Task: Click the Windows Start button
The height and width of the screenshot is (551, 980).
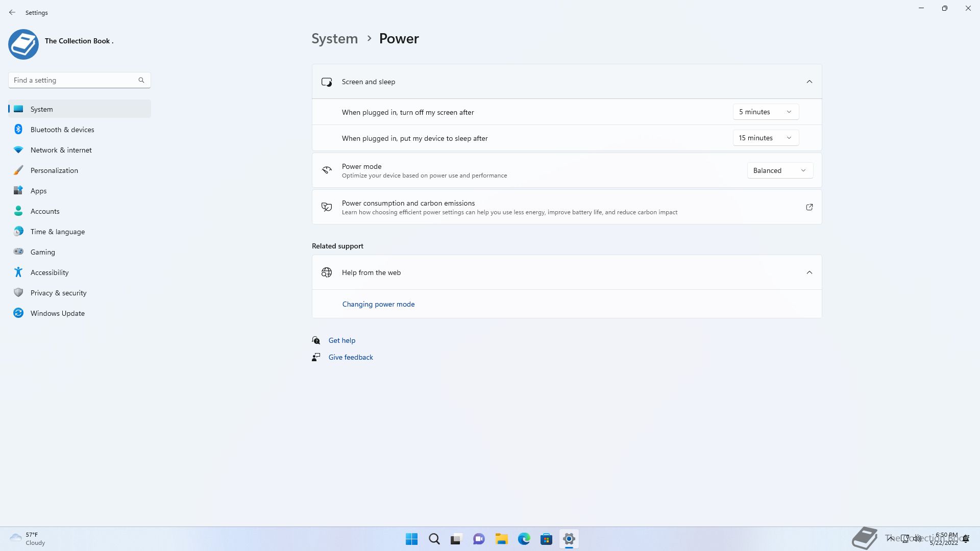Action: tap(411, 539)
